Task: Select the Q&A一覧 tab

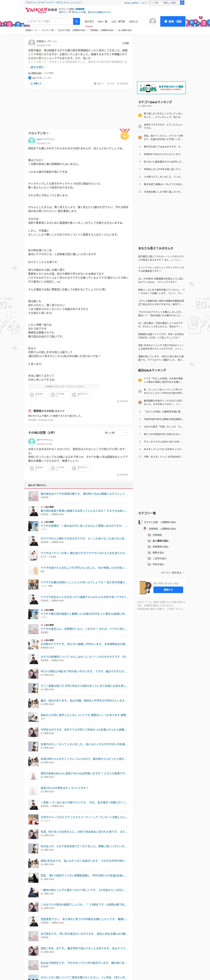Action: pos(102,22)
